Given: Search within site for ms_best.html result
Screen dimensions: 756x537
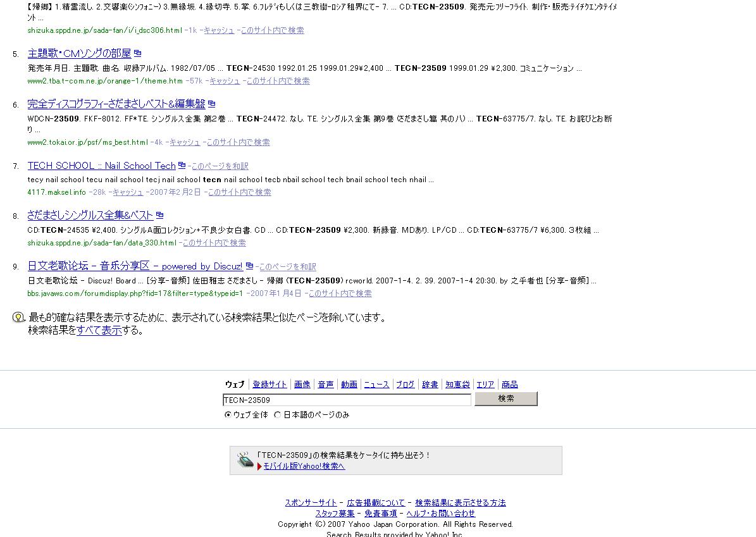Looking at the screenshot, I should [x=238, y=142].
